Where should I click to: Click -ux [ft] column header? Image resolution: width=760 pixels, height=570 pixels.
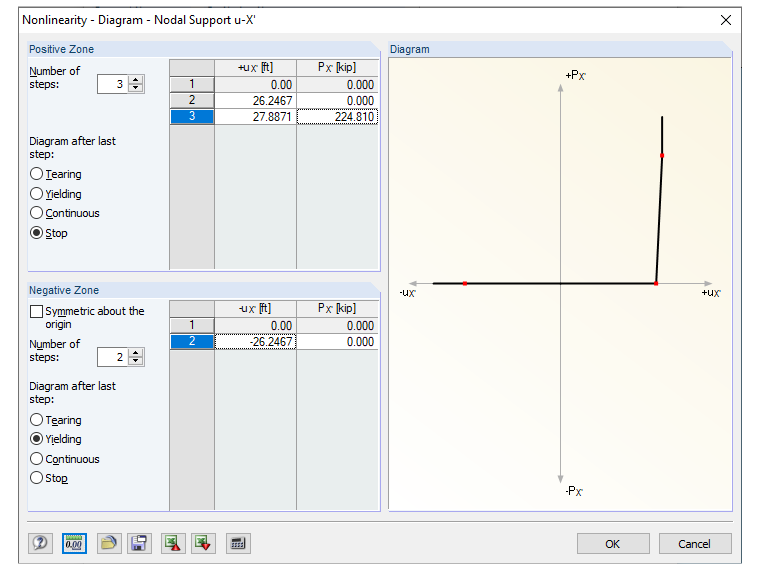(x=255, y=308)
